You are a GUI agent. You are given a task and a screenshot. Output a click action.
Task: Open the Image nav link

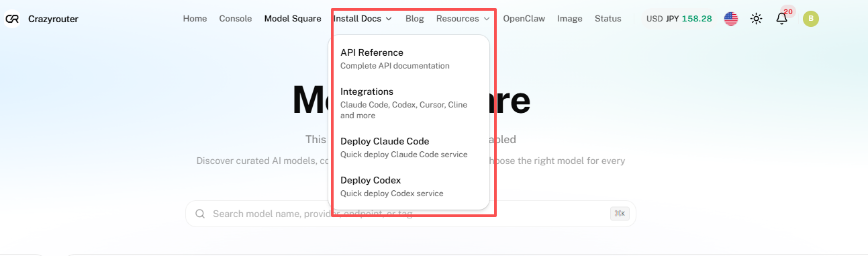tap(570, 19)
